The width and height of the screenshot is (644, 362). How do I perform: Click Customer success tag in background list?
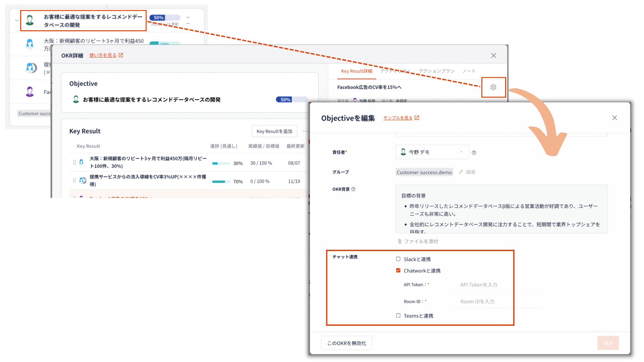(35, 114)
